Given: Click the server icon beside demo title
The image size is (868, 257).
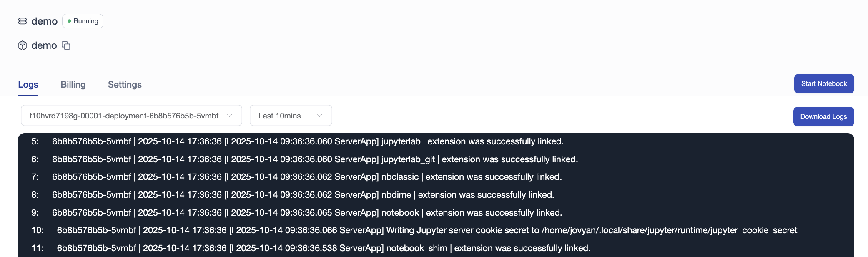Looking at the screenshot, I should (x=23, y=21).
